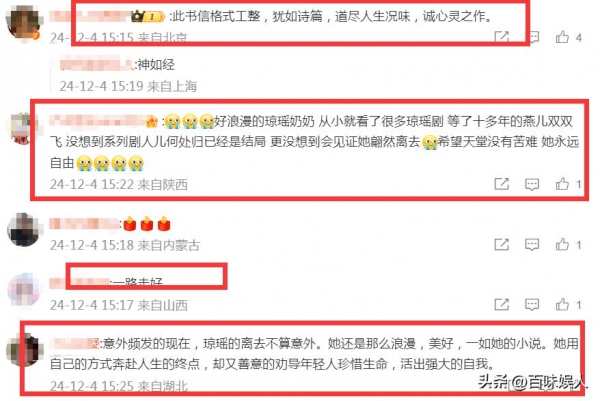The width and height of the screenshot is (600, 401).
Task: Open the 内蒙古 commenter's avatar
Action: [24, 230]
